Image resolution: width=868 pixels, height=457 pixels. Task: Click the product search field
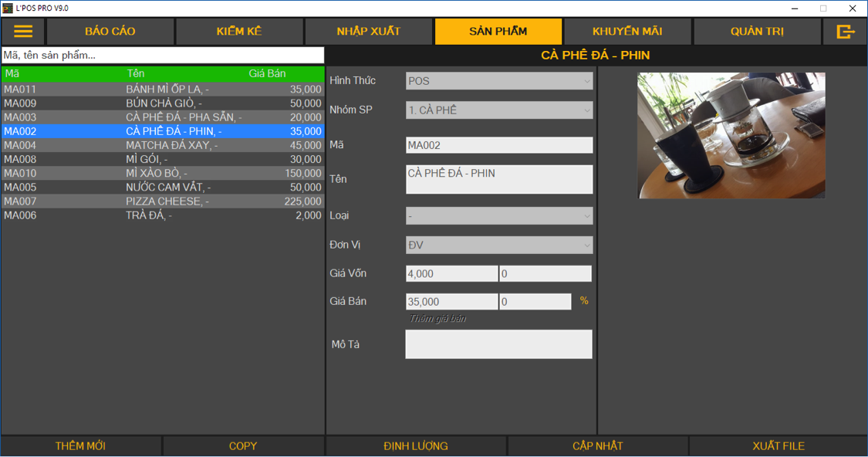[x=162, y=56]
